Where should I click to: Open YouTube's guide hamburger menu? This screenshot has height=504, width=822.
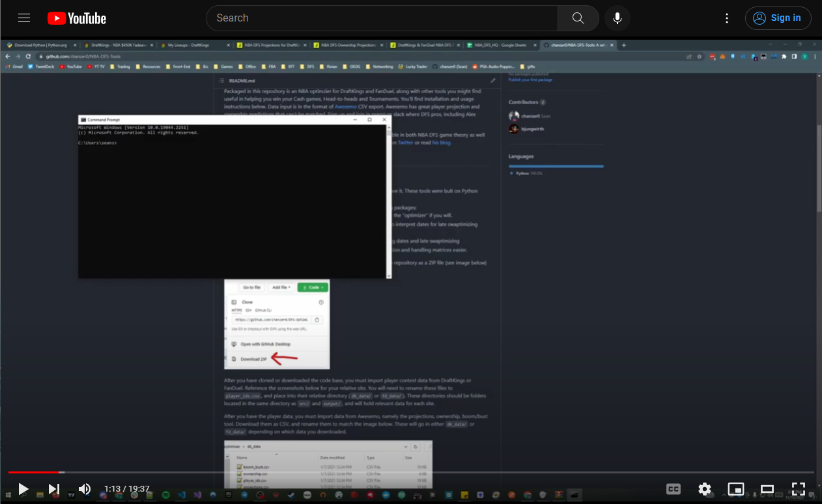(x=24, y=18)
